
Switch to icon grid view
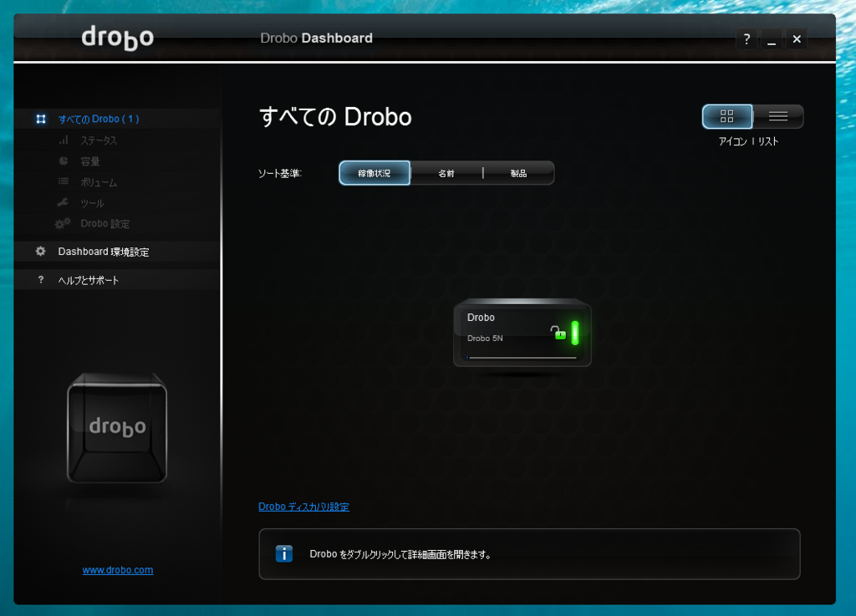(727, 116)
